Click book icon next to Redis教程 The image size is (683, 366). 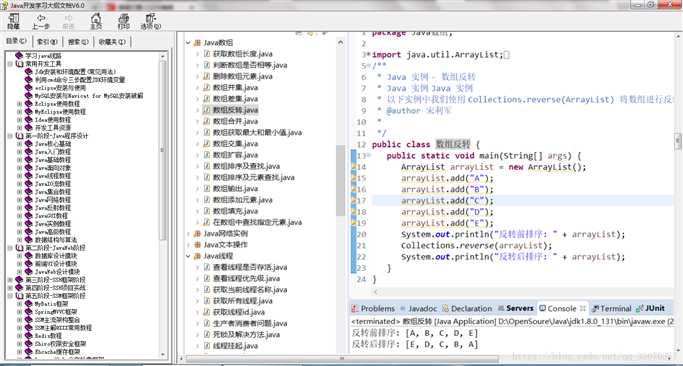tap(29, 336)
